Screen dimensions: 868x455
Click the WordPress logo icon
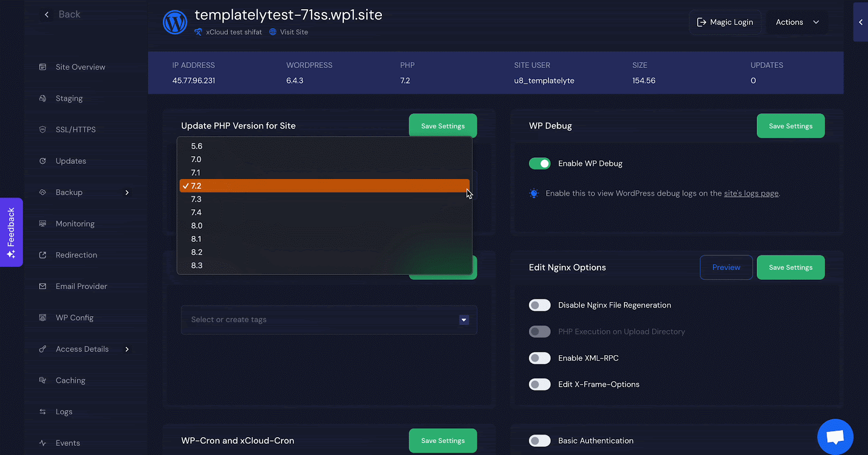(175, 22)
